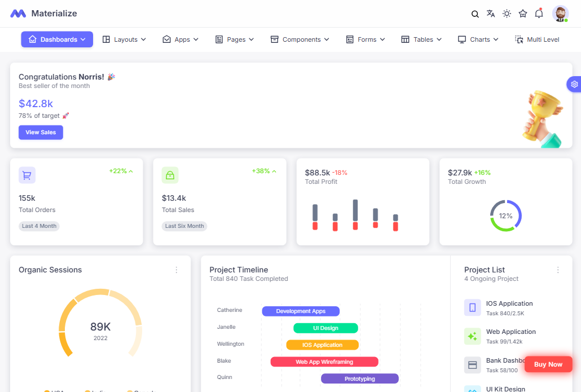Open the Pages menu
Screen dimensions: 581x392
[x=235, y=39]
